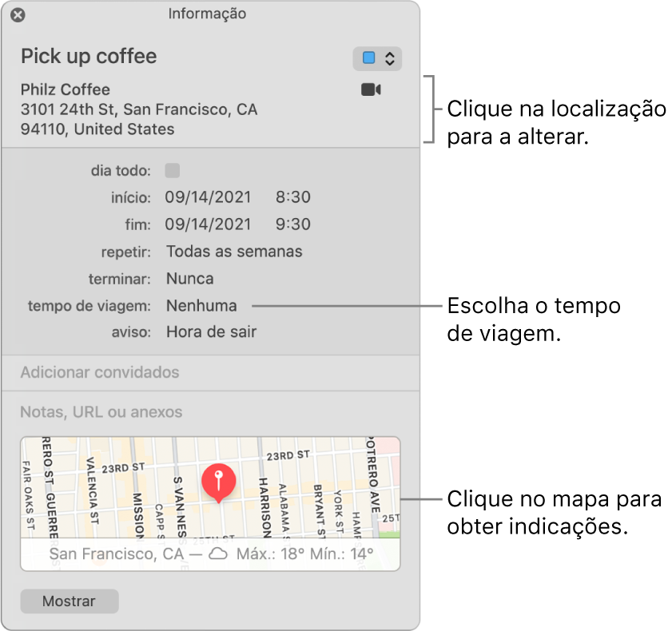Image resolution: width=672 pixels, height=631 pixels.
Task: Open the 'repetir: Todas as semanas' dropdown
Action: point(234,251)
